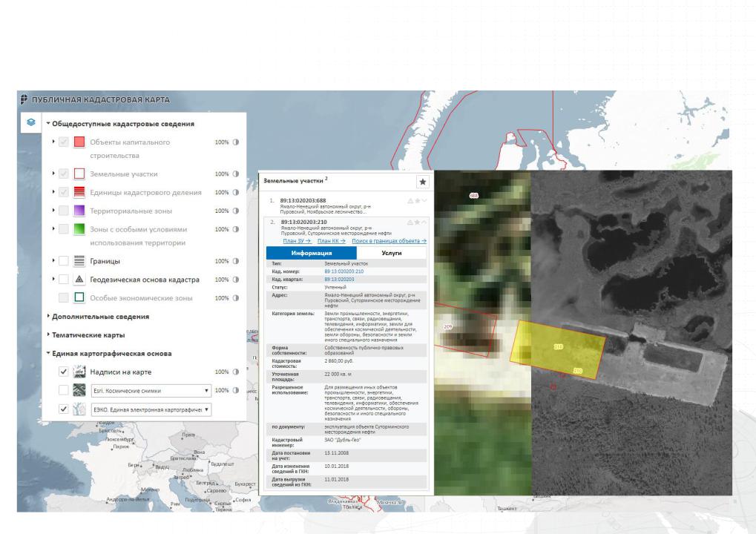Click the 'Геодезическая основа кадастра' triangle icon
The height and width of the screenshot is (534, 756).
79,279
